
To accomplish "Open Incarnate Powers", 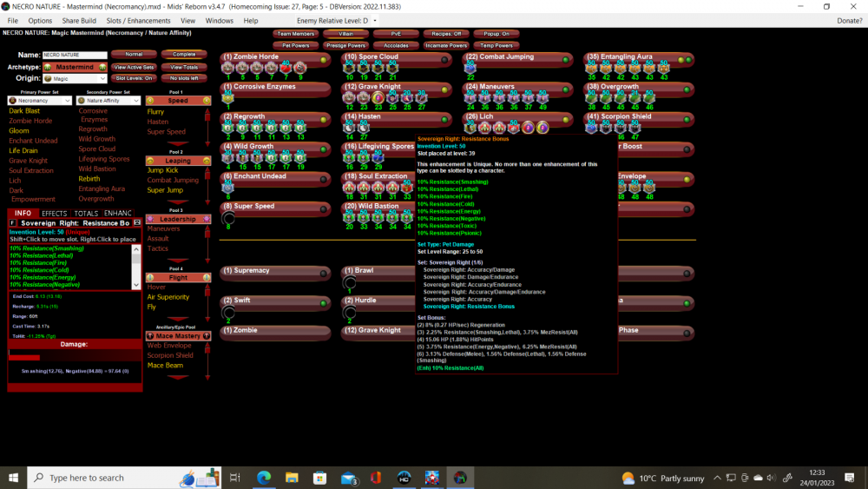I will [x=446, y=45].
